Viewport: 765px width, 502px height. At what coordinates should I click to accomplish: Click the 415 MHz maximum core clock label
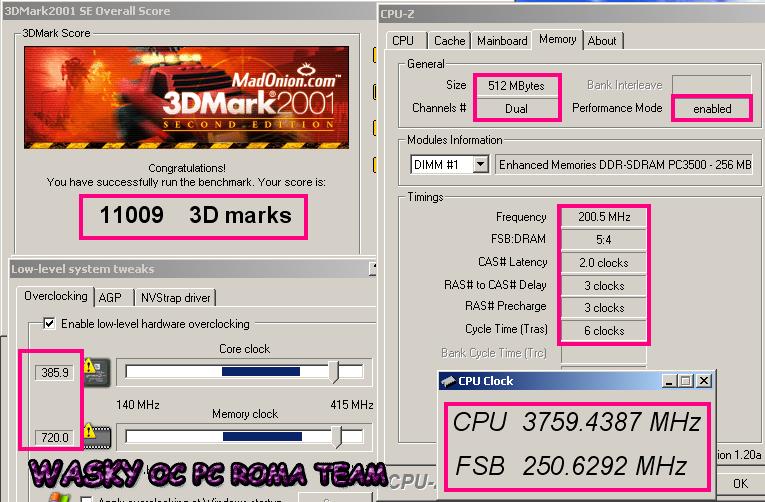coord(352,405)
